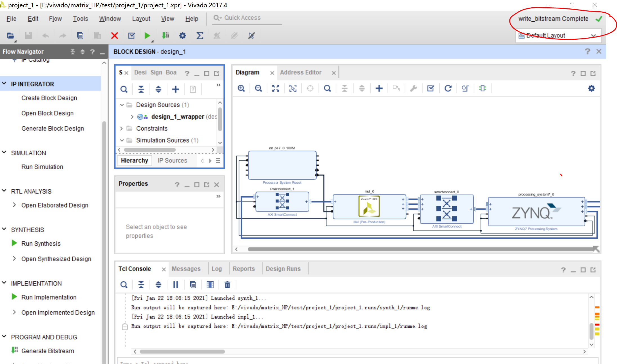This screenshot has width=617, height=364.
Task: Clear the Tcl Console with trash icon
Action: click(x=227, y=285)
